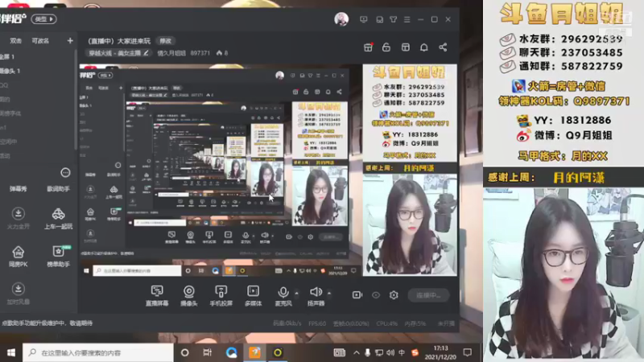Add a camera source from bottom toolbar

(x=189, y=295)
